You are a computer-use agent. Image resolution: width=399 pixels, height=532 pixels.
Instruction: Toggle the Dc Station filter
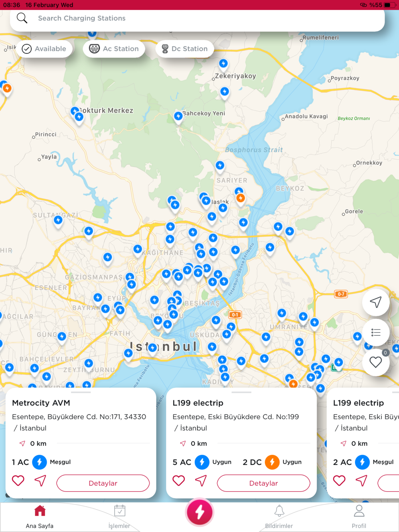click(x=185, y=49)
